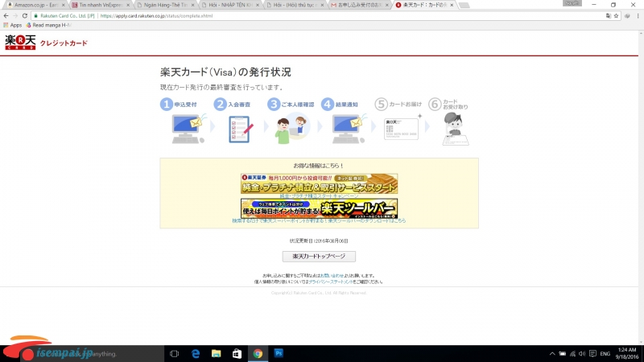Click the step 4 結果通知 computer icon
The width and height of the screenshot is (644, 362).
[x=349, y=129]
